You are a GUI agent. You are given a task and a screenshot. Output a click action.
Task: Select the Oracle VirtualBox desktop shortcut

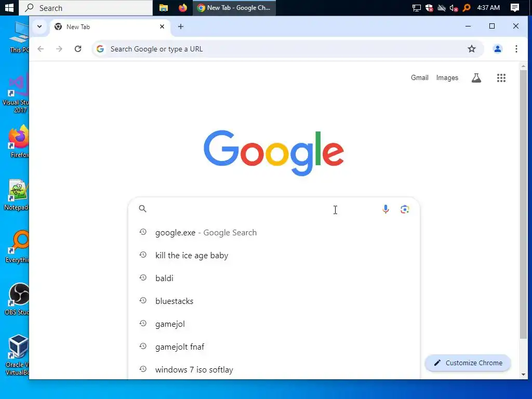pos(17,355)
